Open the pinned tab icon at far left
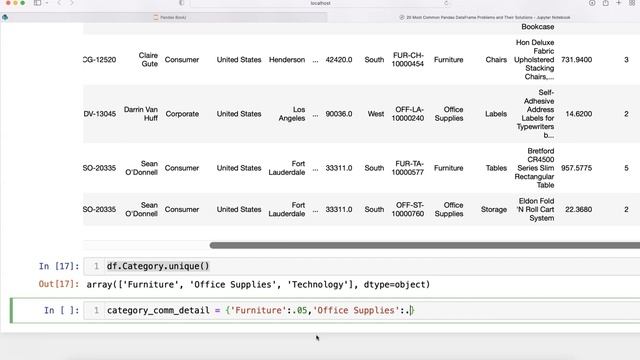Image resolution: width=640 pixels, height=360 pixels. click(x=5, y=17)
